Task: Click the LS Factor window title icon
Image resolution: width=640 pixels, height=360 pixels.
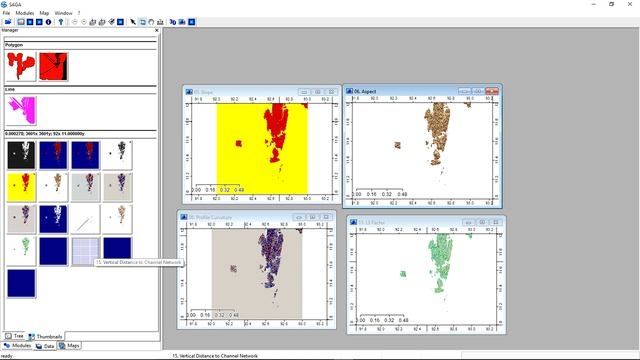Action: click(353, 222)
